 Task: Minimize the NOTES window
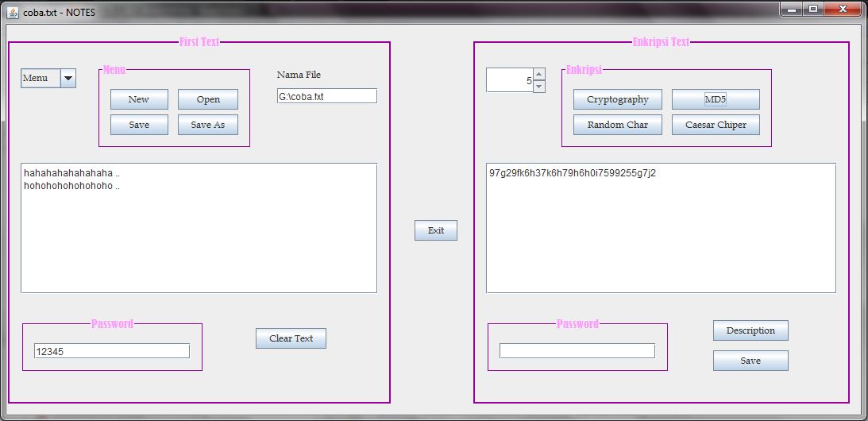click(792, 9)
